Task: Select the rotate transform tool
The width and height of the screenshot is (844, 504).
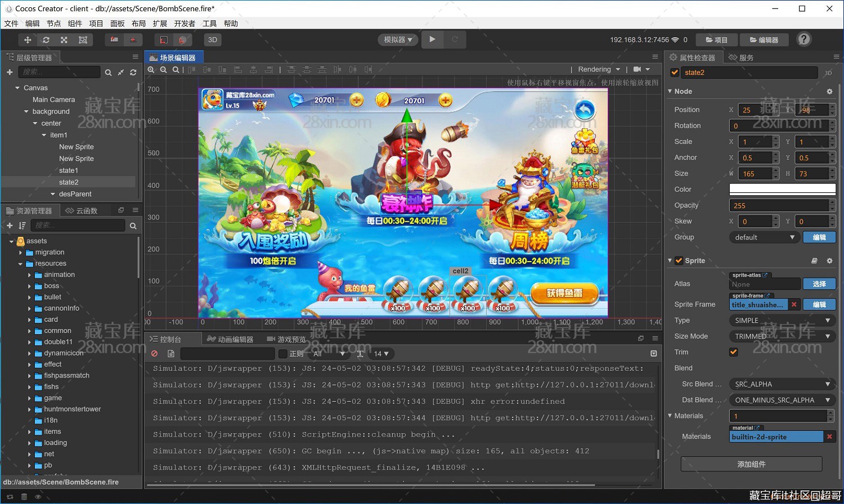Action: (x=46, y=40)
